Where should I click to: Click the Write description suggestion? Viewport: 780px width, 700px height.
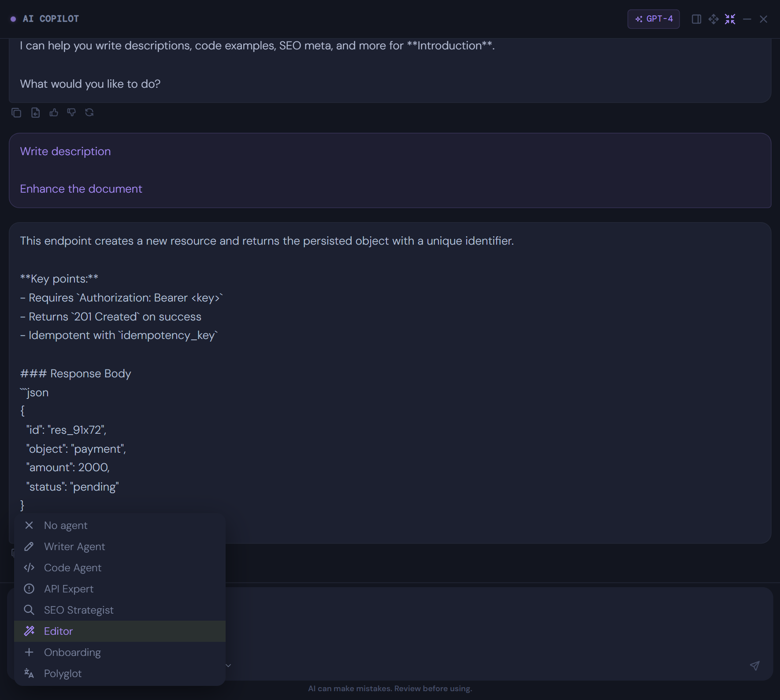pos(65,151)
